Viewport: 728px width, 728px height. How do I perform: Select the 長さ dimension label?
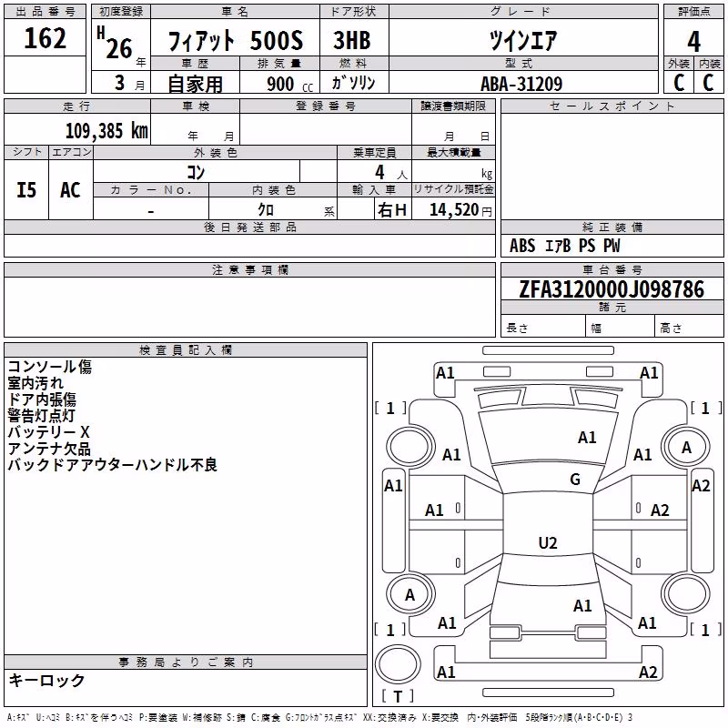click(517, 329)
